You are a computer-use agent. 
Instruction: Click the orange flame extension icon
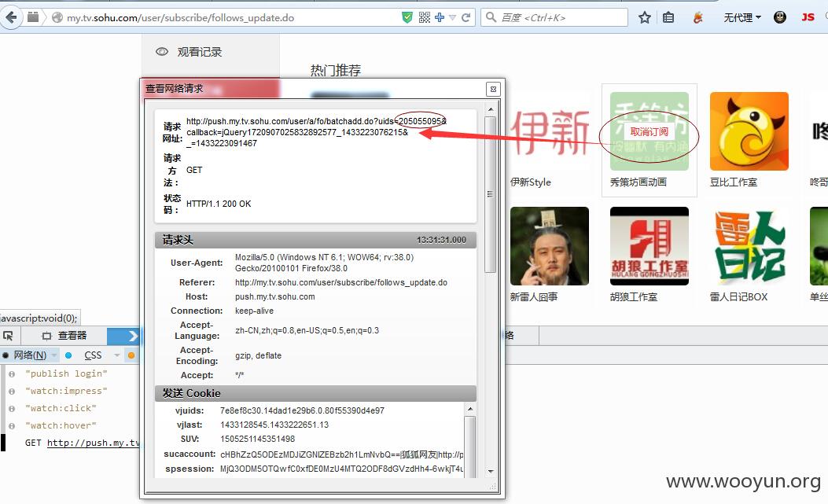(698, 17)
